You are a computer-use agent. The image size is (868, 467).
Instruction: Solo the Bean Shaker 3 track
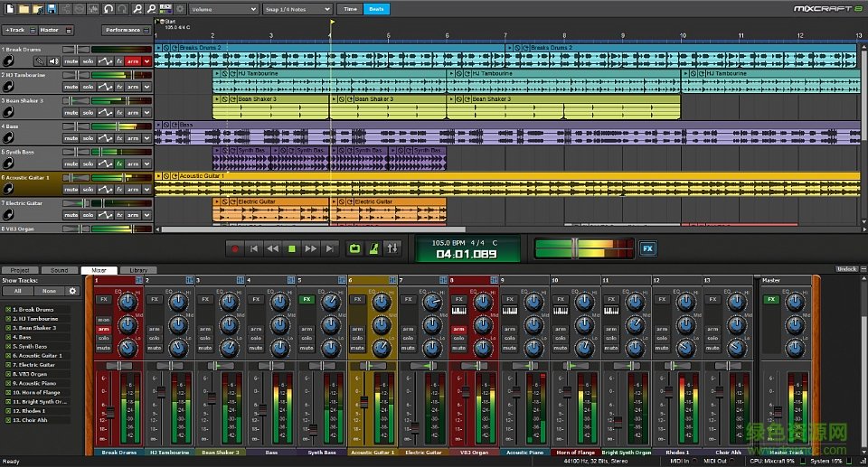pyautogui.click(x=89, y=113)
